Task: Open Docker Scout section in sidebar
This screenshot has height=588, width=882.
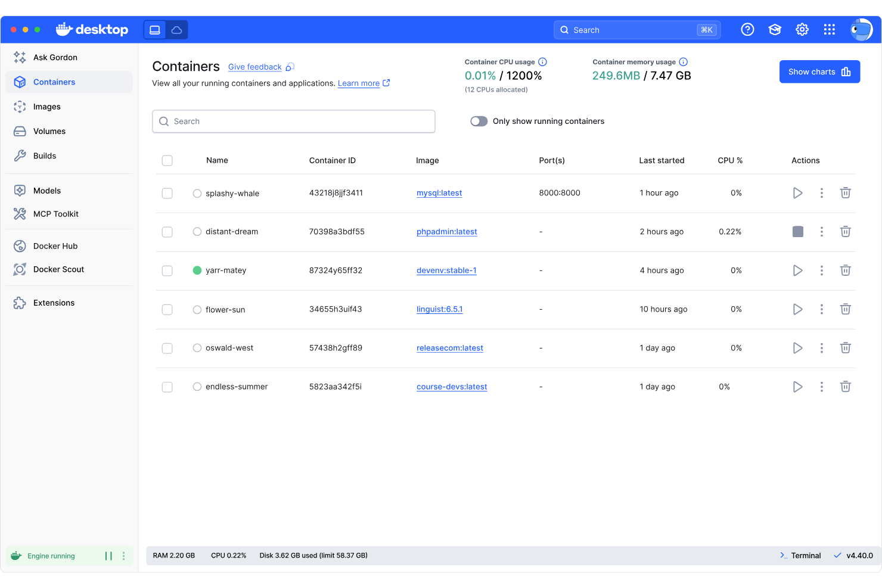Action: [x=58, y=269]
